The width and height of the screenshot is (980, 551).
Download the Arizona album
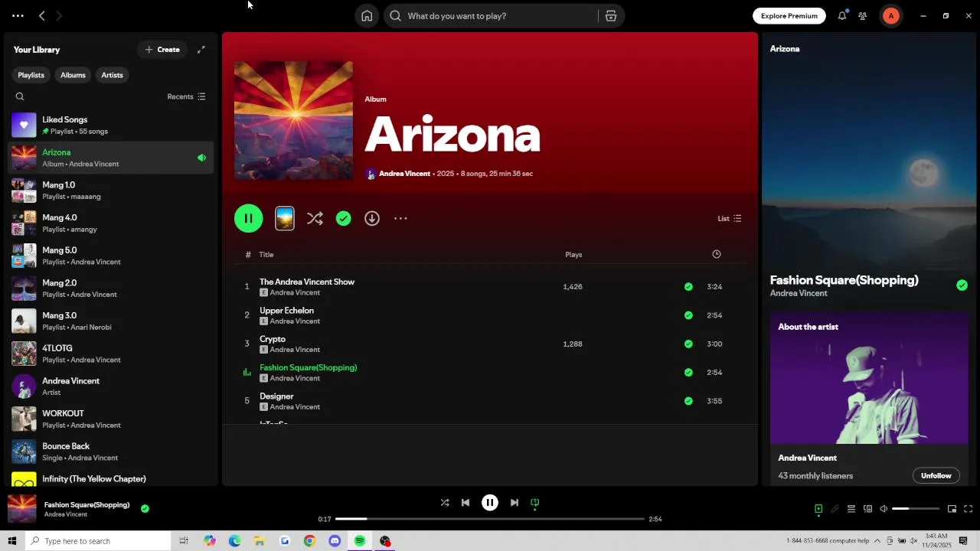[372, 219]
